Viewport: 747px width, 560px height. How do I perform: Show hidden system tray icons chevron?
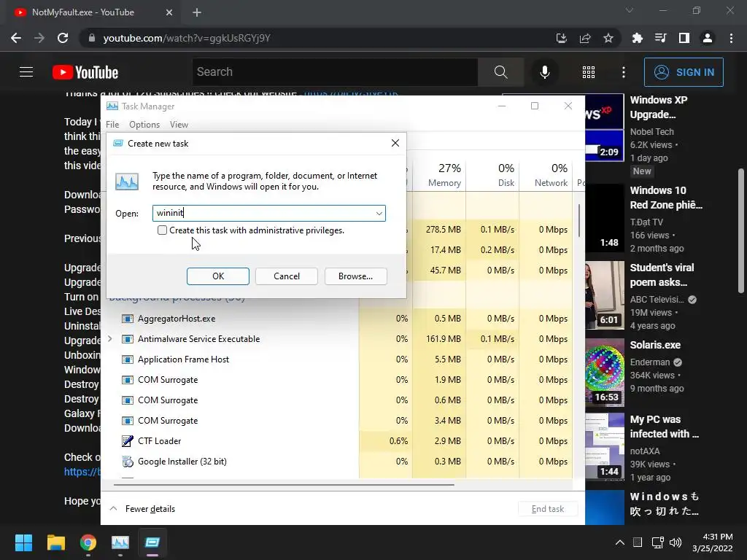[619, 542]
